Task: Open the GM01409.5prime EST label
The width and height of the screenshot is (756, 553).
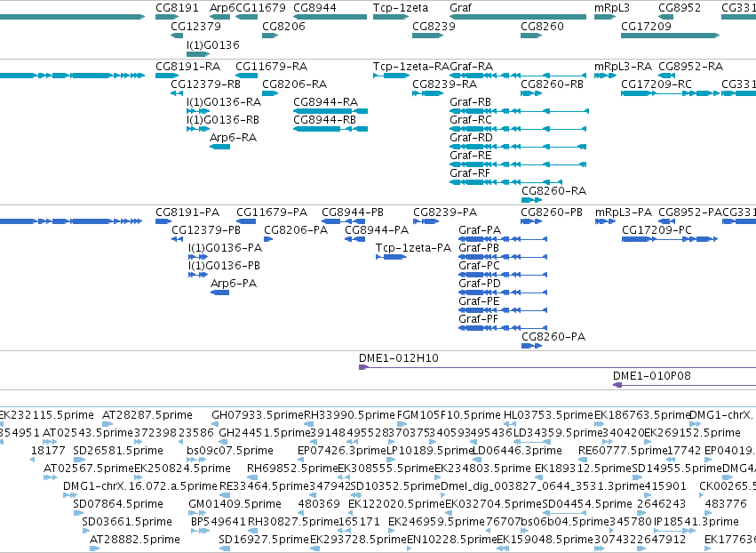Action: (235, 504)
